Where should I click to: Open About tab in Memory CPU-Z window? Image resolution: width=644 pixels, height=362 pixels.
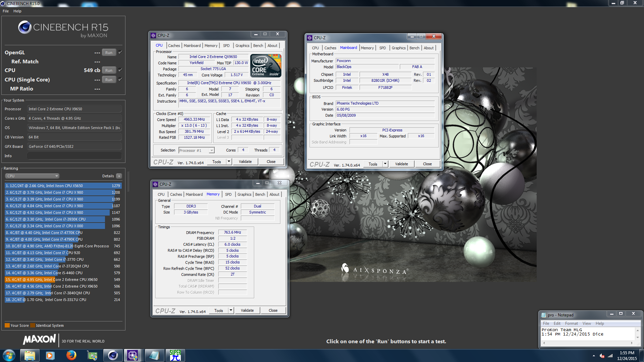click(274, 194)
